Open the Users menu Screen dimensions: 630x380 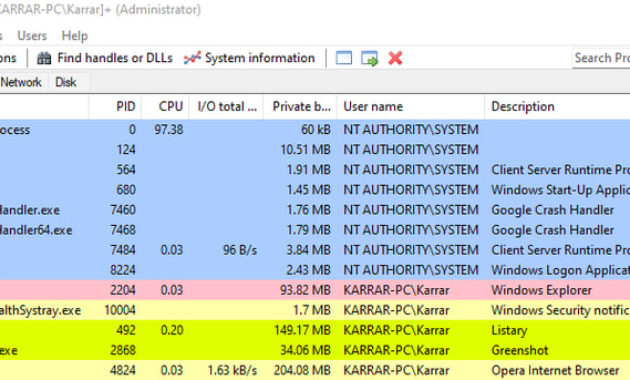[x=32, y=36]
